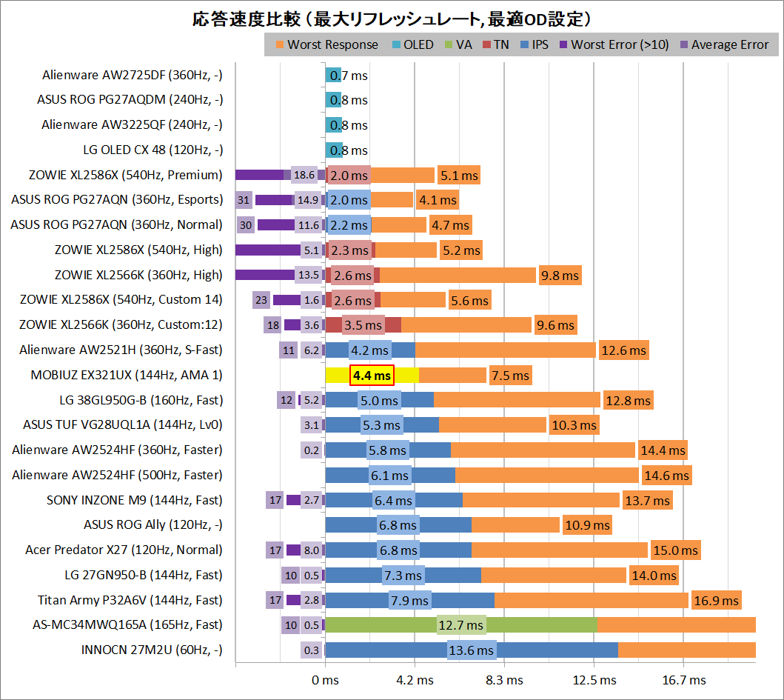Click the Worst Error (>10) legend swatch
The image size is (784, 700).
[563, 44]
